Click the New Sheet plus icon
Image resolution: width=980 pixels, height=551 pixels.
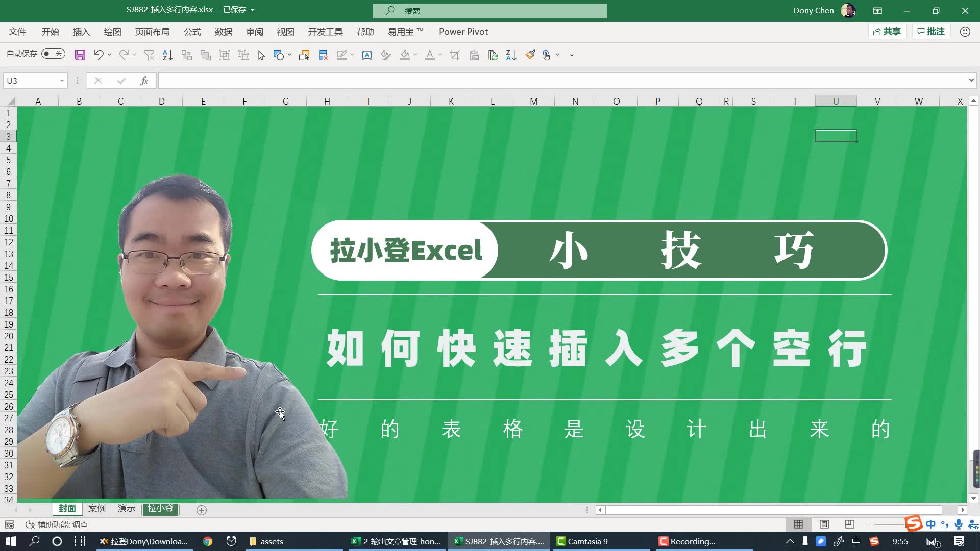point(202,510)
